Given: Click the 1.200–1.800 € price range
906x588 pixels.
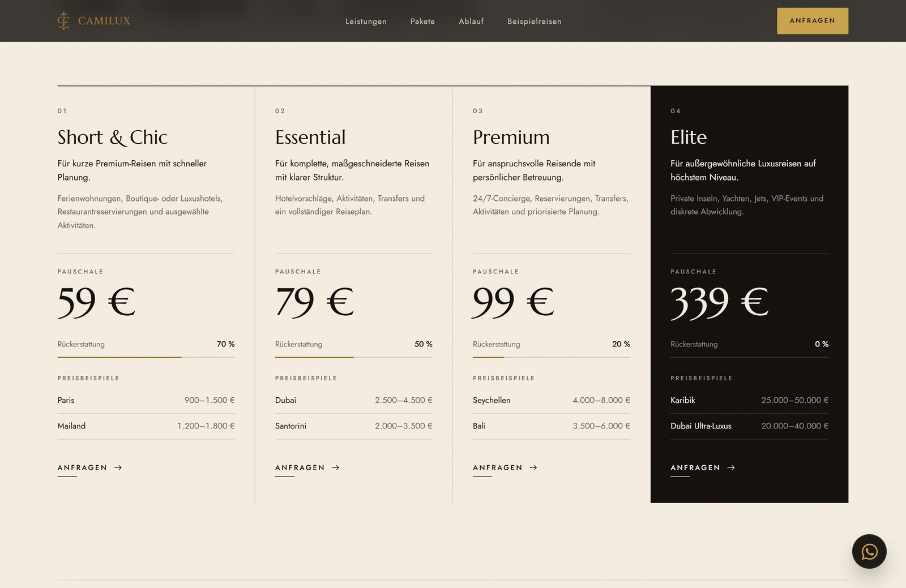Looking at the screenshot, I should [x=206, y=426].
